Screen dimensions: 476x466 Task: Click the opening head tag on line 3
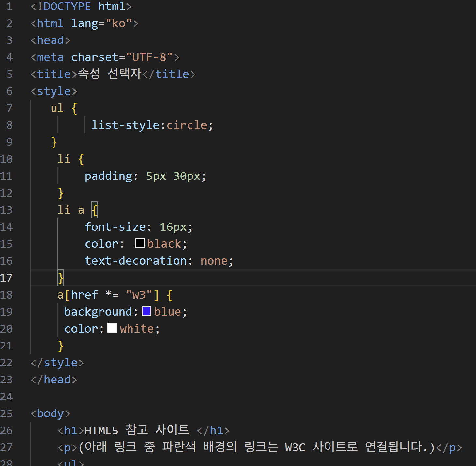tap(51, 40)
